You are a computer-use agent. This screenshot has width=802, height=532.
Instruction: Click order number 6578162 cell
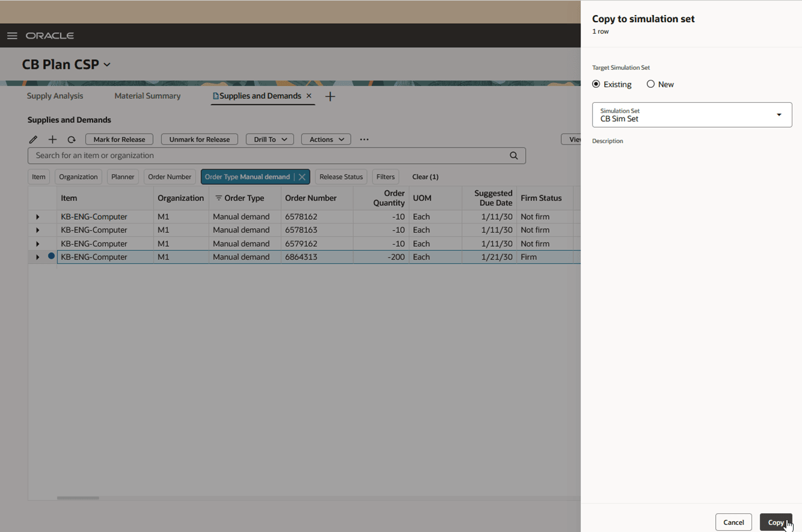317,217
